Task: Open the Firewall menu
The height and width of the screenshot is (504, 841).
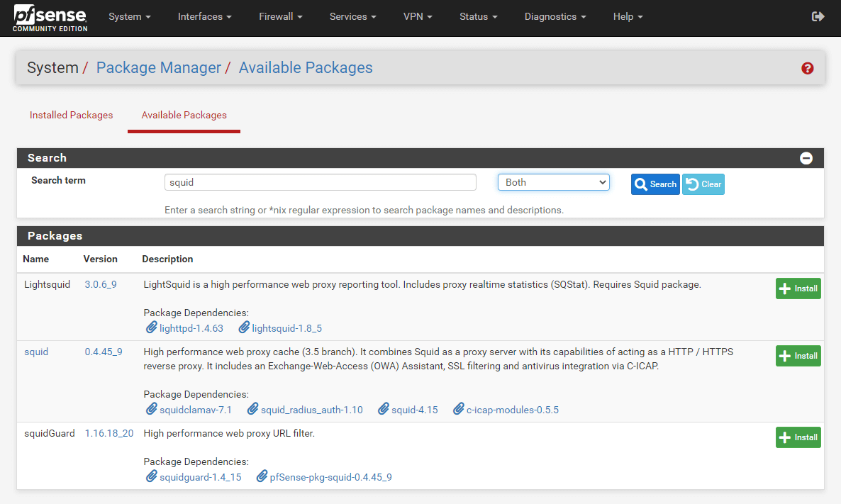Action: pyautogui.click(x=281, y=16)
